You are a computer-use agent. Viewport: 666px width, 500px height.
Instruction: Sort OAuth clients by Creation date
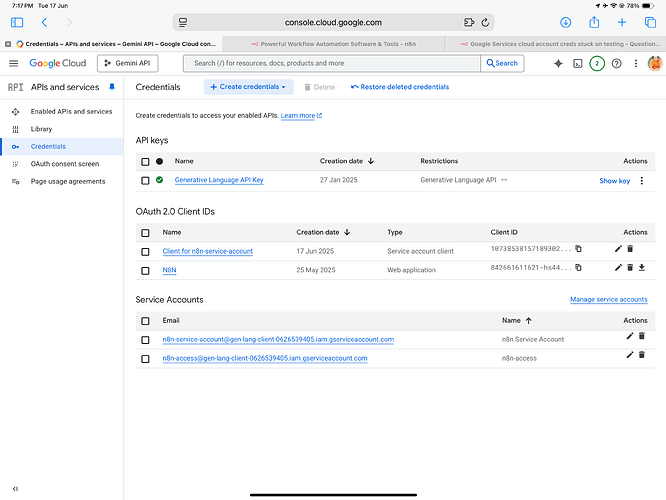tap(323, 232)
